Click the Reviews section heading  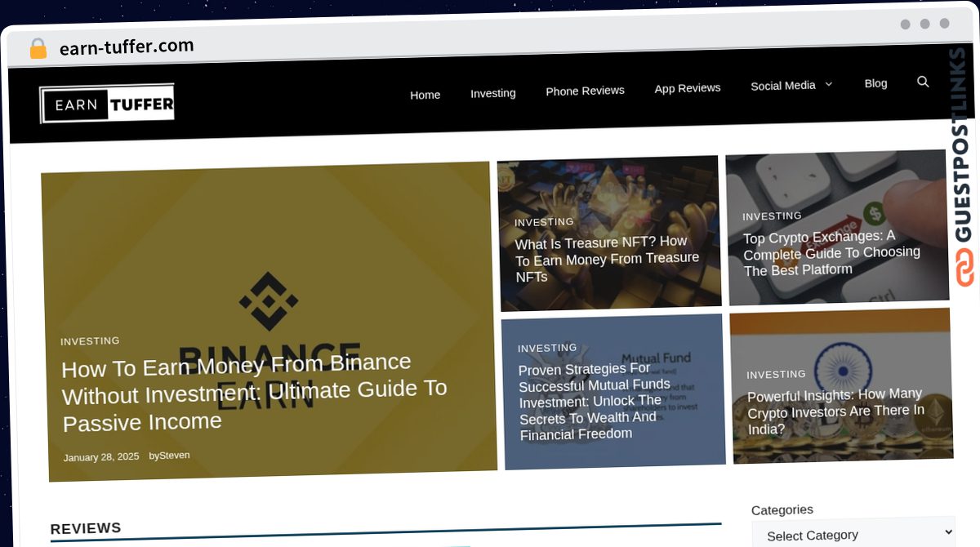[86, 528]
